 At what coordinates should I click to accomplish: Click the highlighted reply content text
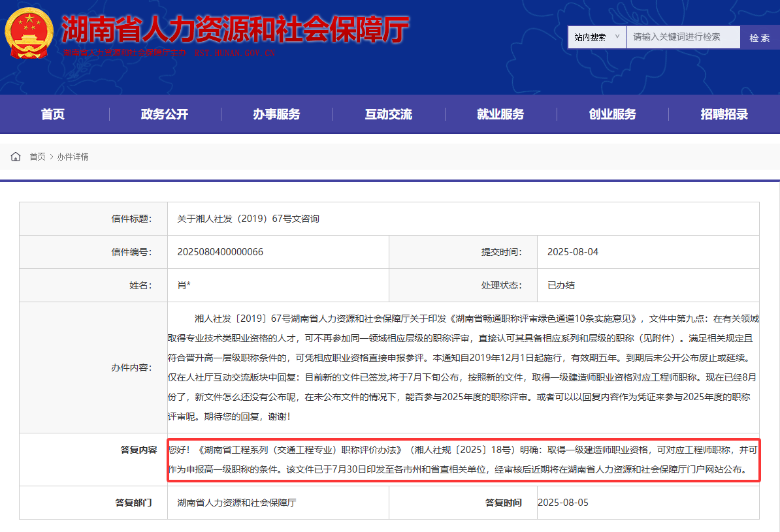(x=463, y=460)
